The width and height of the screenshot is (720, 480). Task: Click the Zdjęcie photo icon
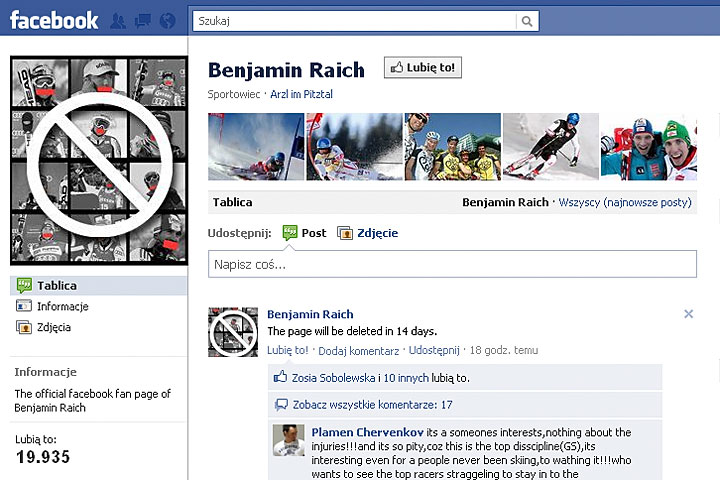pos(345,233)
